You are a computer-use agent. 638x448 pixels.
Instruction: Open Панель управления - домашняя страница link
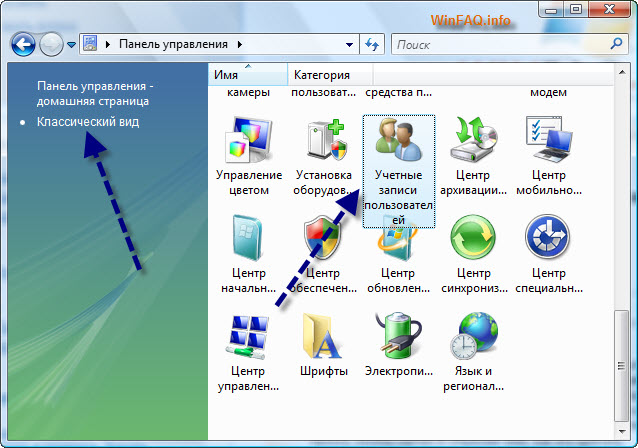tap(95, 94)
